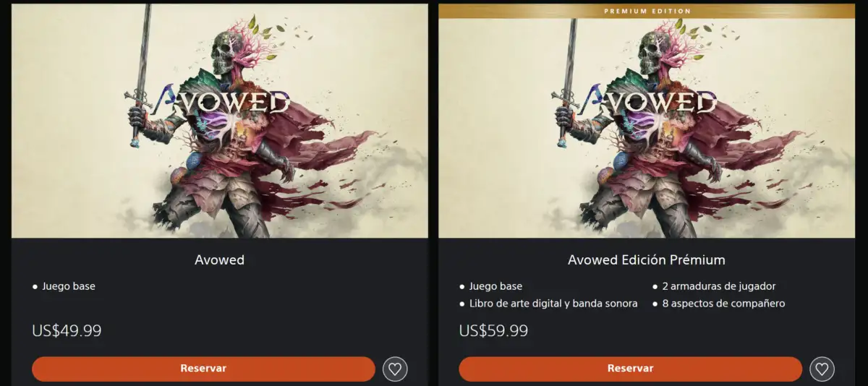Click the heart icon beside Premium Reservar button

(822, 369)
